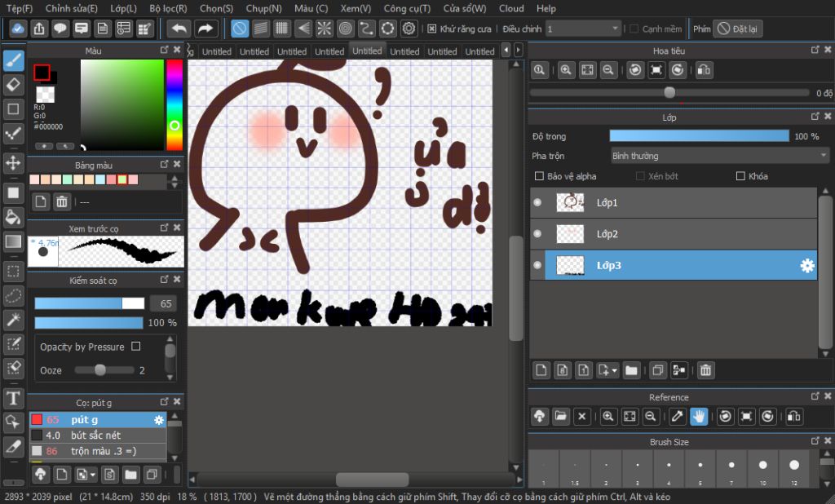This screenshot has height=504, width=835.
Task: Activate the hand tool in Reference panel
Action: tap(699, 417)
